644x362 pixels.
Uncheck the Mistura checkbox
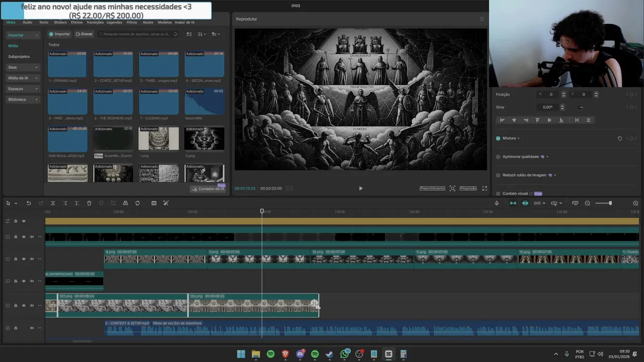coord(498,138)
